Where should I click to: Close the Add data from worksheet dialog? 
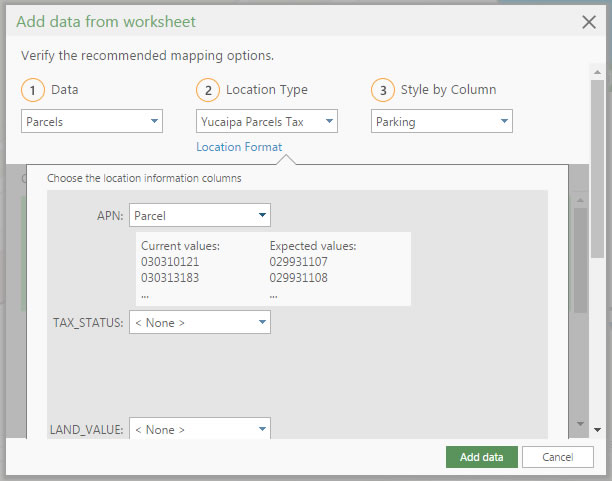click(x=589, y=22)
